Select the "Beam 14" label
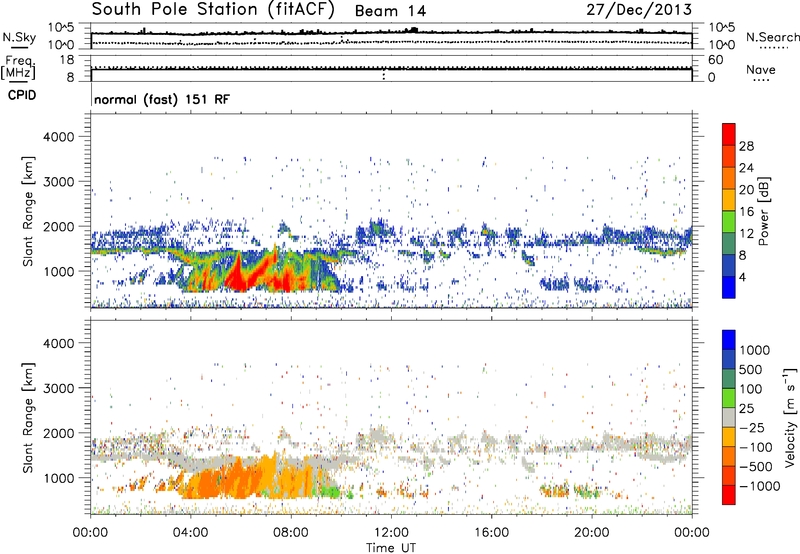This screenshot has height=554, width=800. (390, 11)
